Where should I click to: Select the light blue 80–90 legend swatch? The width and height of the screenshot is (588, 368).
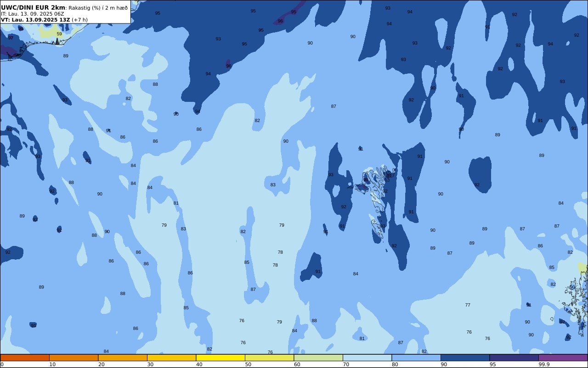point(416,357)
